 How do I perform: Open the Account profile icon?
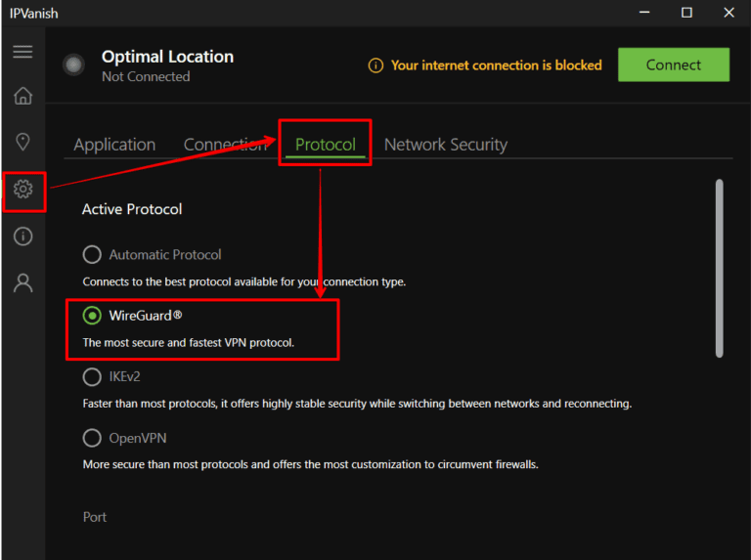click(23, 283)
